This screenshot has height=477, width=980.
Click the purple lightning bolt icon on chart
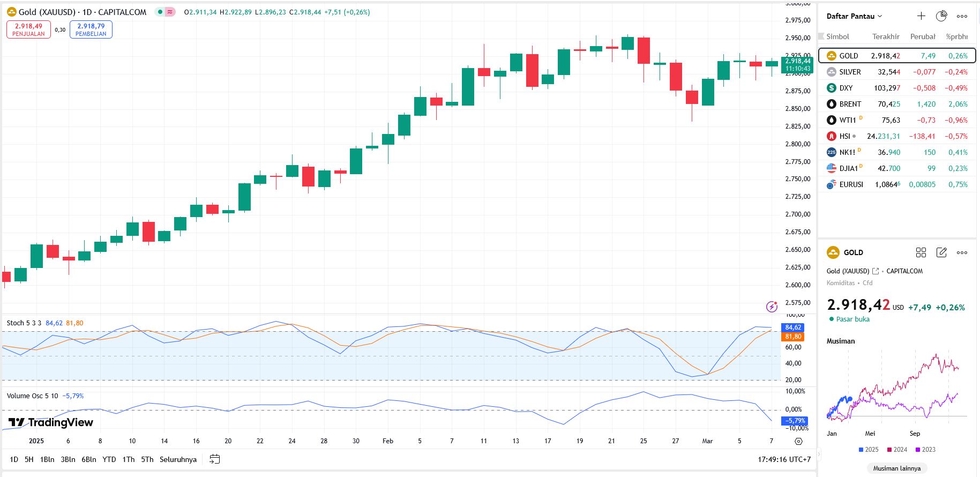pos(772,307)
